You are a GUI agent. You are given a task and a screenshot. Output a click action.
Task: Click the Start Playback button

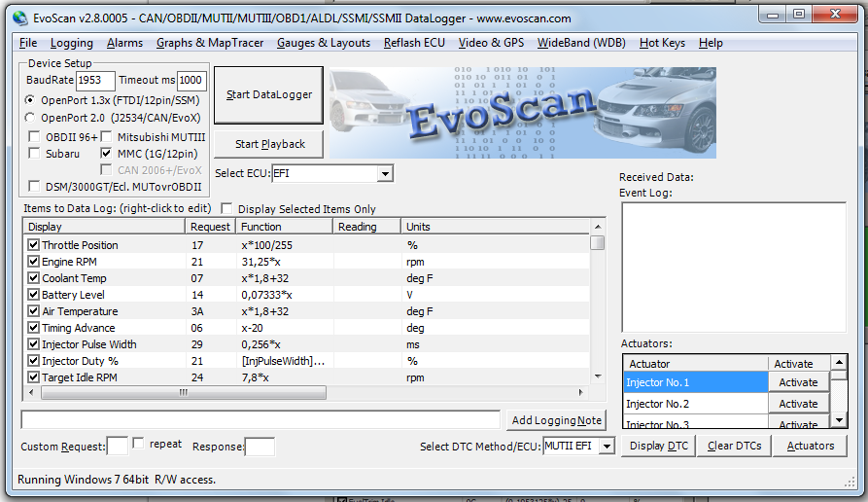(270, 144)
